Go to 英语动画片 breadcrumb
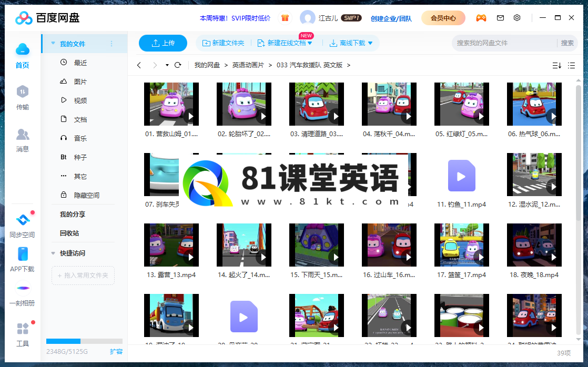The height and width of the screenshot is (367, 588). [x=248, y=65]
